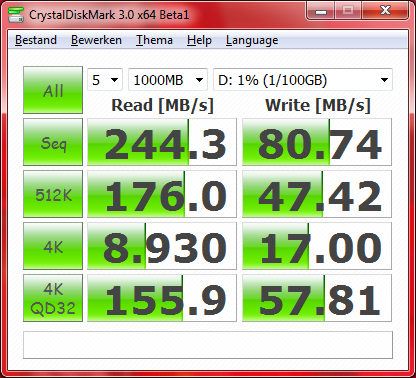416x378 pixels.
Task: Open the drive dropdown showing D: 1%
Action: click(x=303, y=80)
